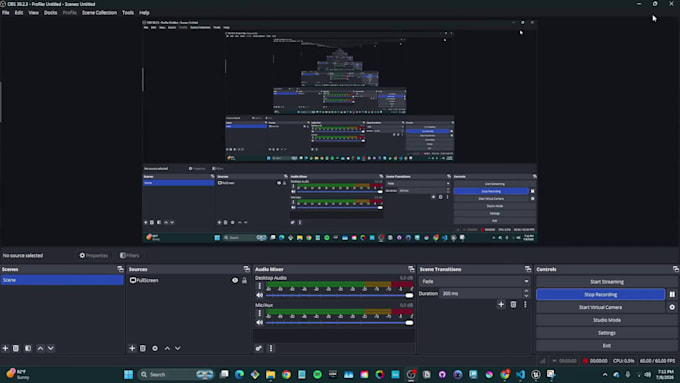This screenshot has width=680, height=383.
Task: Open the Scene Collection menu
Action: [99, 13]
